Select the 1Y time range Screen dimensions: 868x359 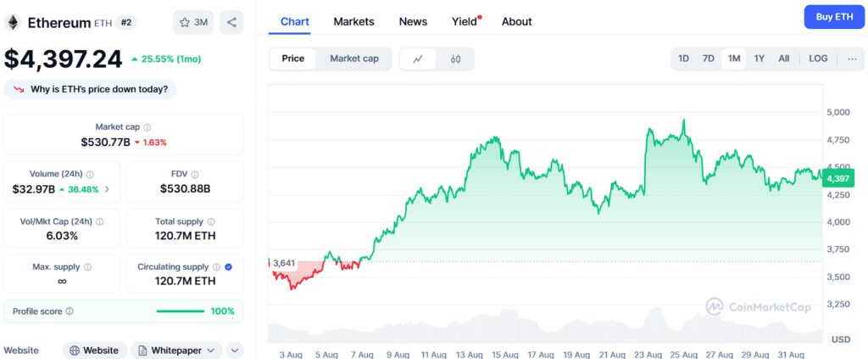pyautogui.click(x=759, y=59)
